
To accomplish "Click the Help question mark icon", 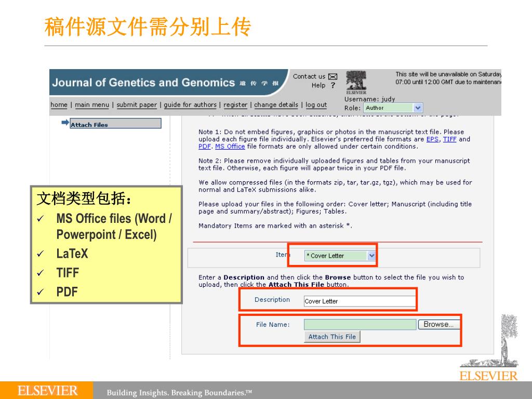I will [333, 85].
